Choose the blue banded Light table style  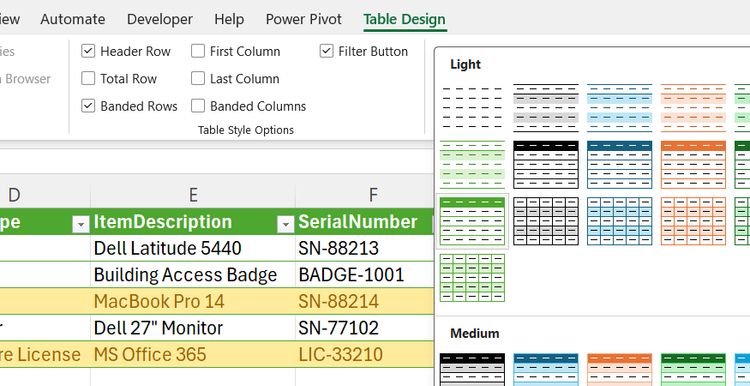619,108
